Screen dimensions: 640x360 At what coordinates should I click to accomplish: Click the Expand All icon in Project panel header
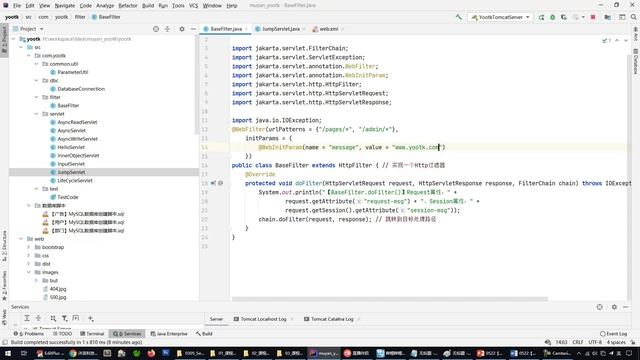pyautogui.click(x=167, y=29)
